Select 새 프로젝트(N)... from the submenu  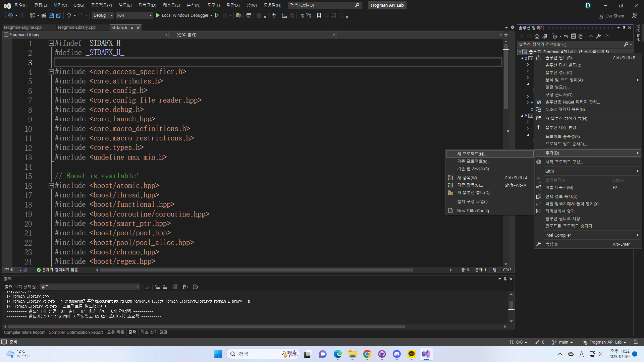[490, 154]
